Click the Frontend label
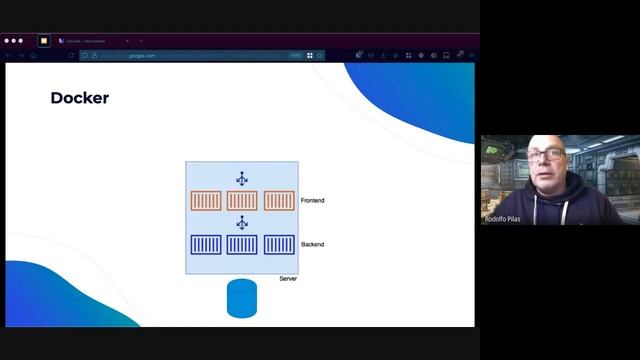 [313, 200]
